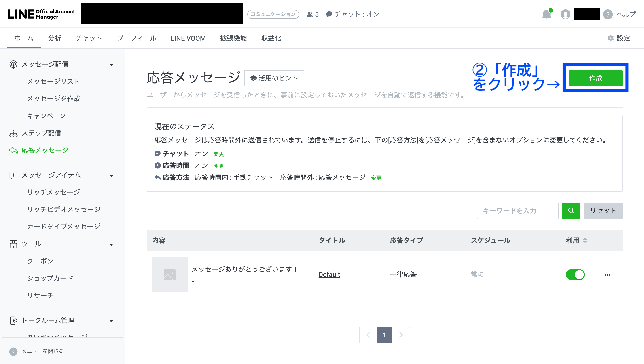Click the notification bell icon
Image resolution: width=644 pixels, height=364 pixels.
547,14
